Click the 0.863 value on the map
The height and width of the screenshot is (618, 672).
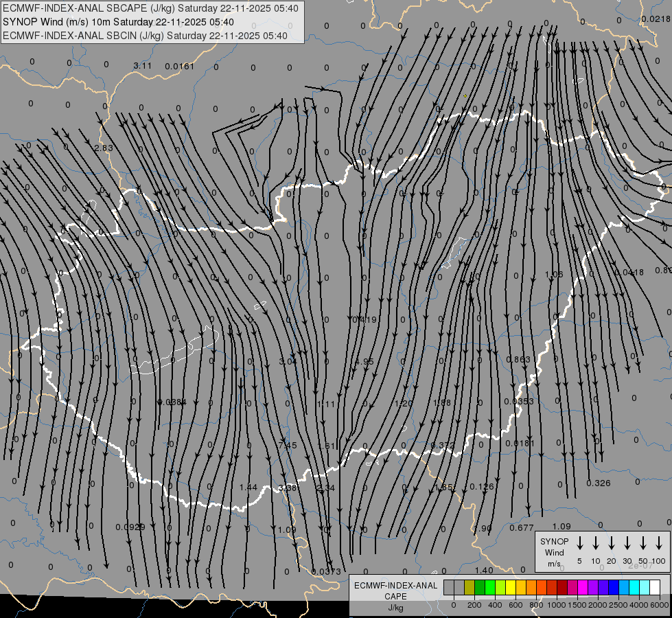[x=518, y=359]
